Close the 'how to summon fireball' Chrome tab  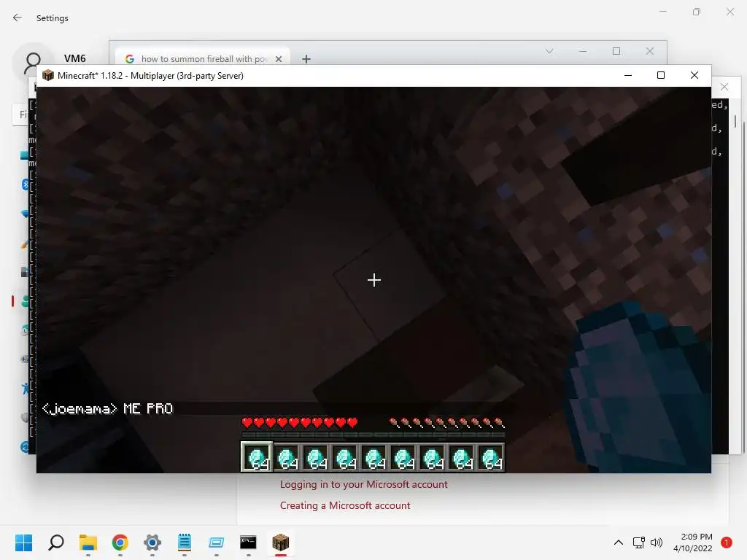279,58
